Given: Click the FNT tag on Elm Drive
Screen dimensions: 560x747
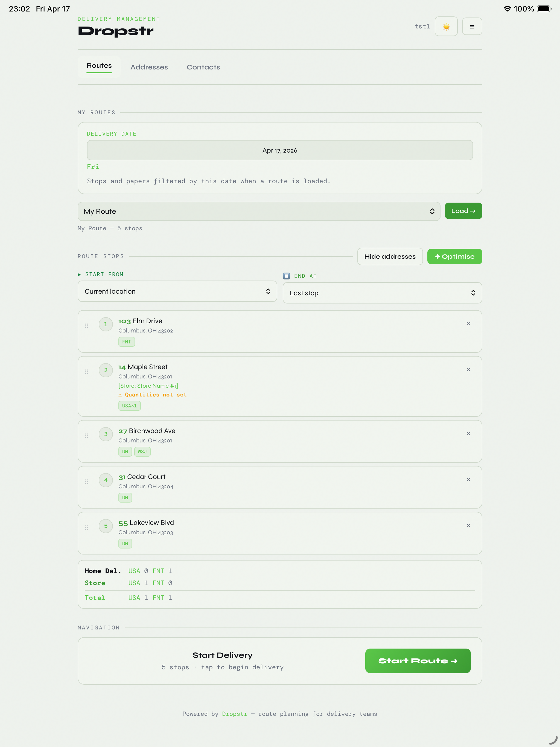Looking at the screenshot, I should click(x=126, y=342).
